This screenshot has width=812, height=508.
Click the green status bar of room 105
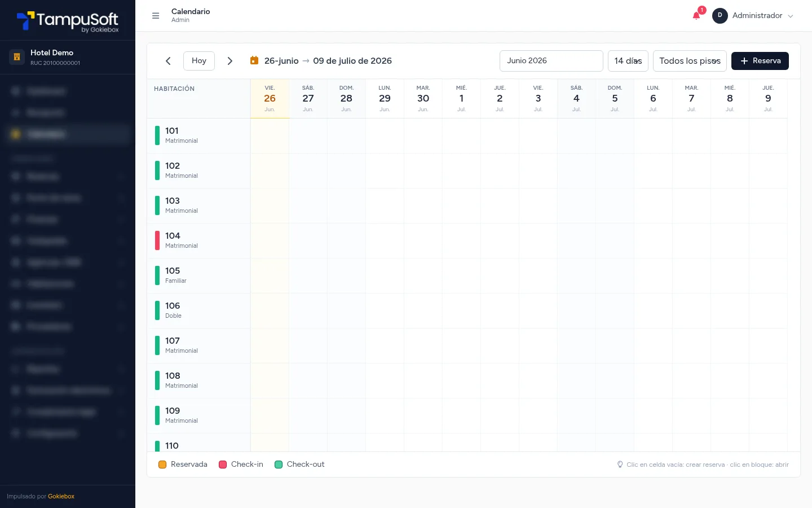(157, 275)
